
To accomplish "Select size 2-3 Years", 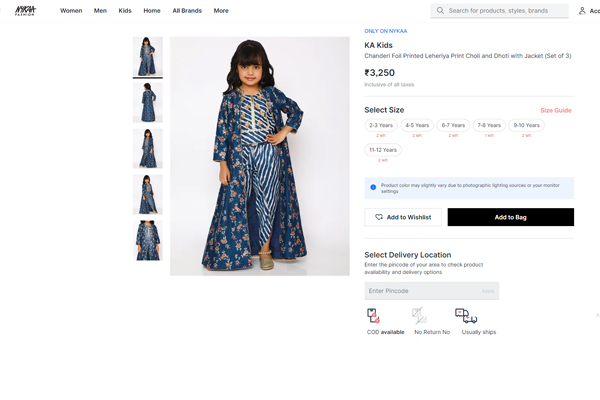I will [x=381, y=125].
